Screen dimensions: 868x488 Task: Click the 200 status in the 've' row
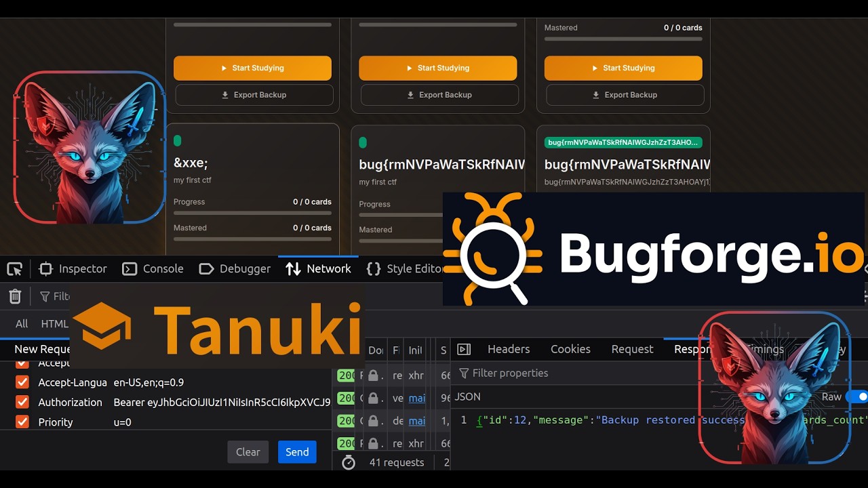tap(346, 399)
